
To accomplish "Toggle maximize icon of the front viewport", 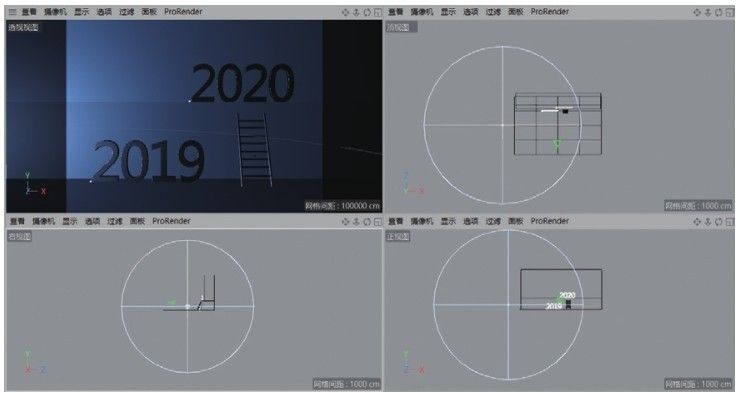I will (730, 222).
